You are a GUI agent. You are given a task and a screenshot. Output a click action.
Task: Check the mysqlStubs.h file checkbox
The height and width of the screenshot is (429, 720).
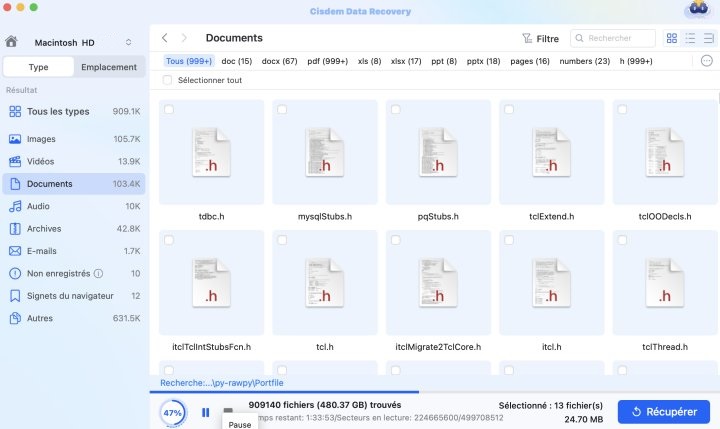click(x=282, y=109)
